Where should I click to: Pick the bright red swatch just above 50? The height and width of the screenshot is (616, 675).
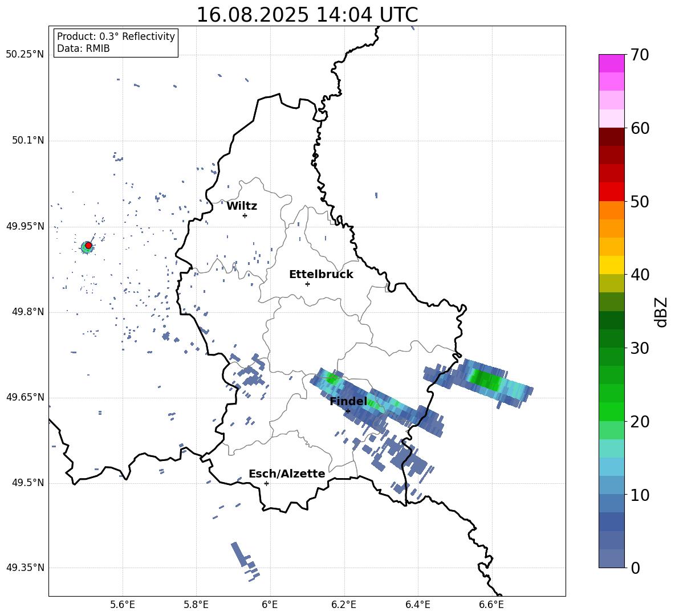(611, 192)
